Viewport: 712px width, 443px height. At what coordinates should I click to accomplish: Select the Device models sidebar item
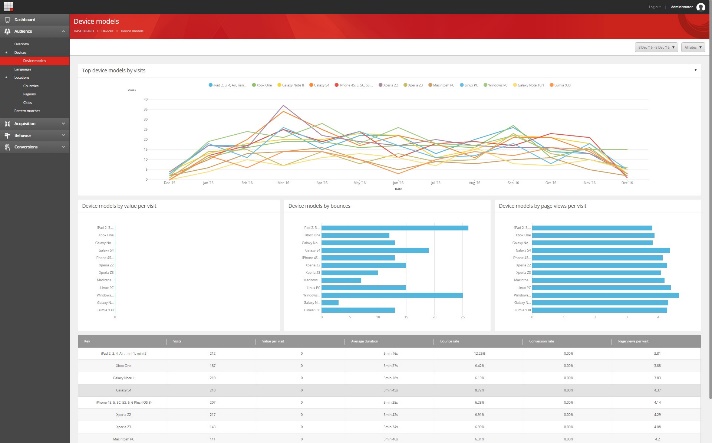click(x=35, y=61)
